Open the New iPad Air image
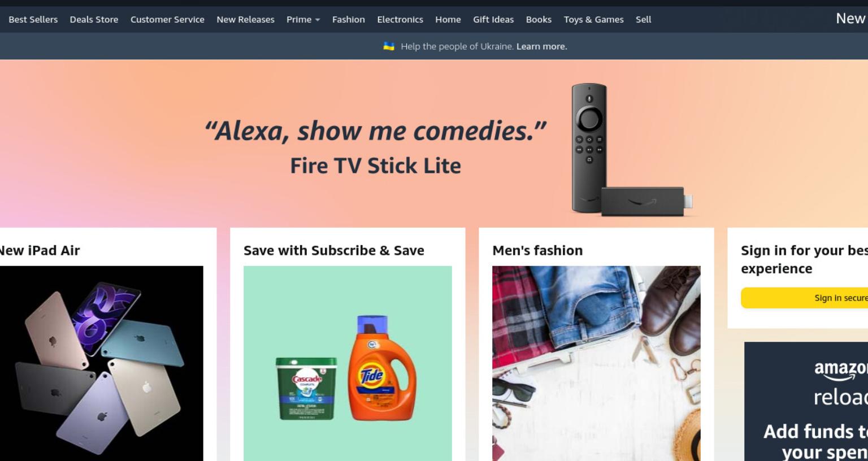868x461 pixels. (102, 363)
